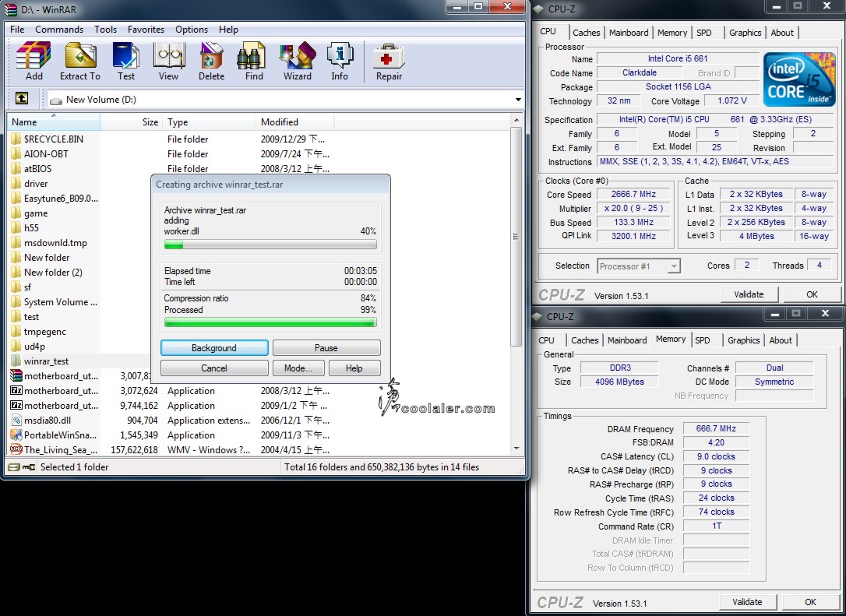Click Validate in bottom CPU-Z window
Image resolution: width=846 pixels, height=616 pixels.
tap(747, 602)
